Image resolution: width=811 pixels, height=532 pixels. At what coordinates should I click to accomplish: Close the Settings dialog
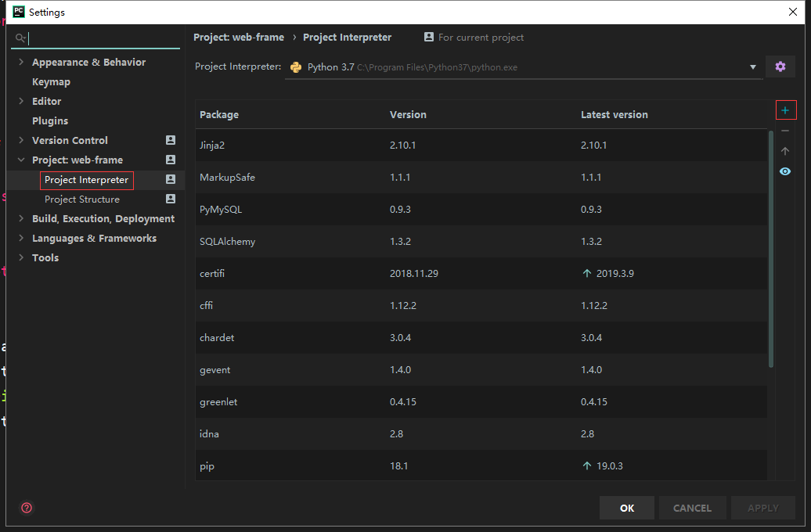click(x=793, y=12)
